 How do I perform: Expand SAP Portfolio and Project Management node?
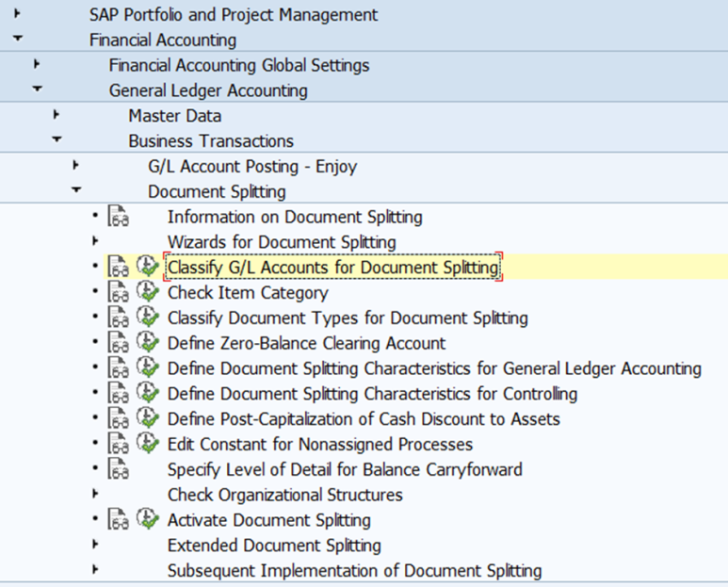17,13
